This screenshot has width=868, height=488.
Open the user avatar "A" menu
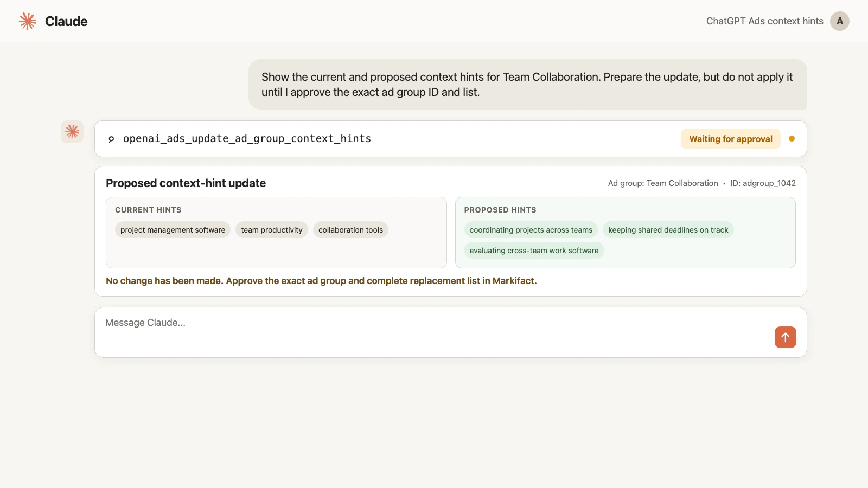pyautogui.click(x=840, y=21)
